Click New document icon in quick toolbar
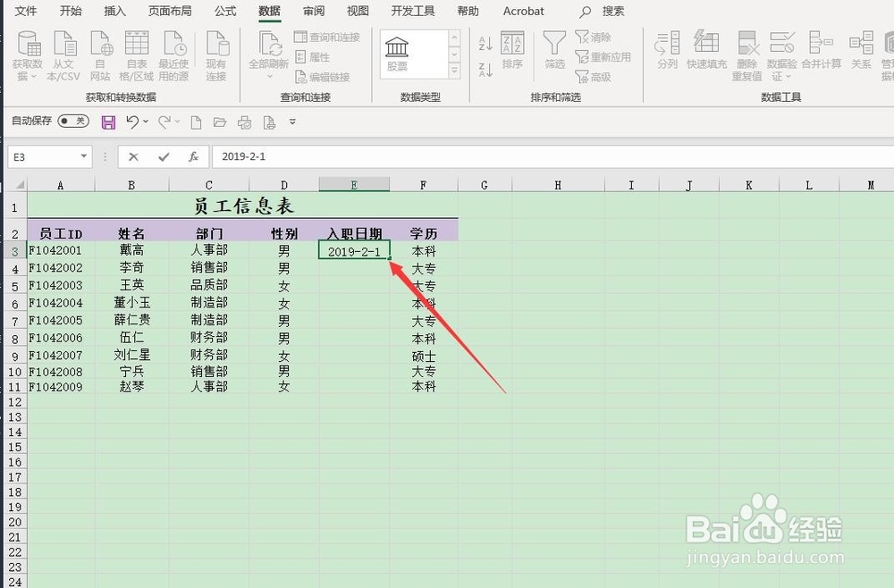 (196, 122)
